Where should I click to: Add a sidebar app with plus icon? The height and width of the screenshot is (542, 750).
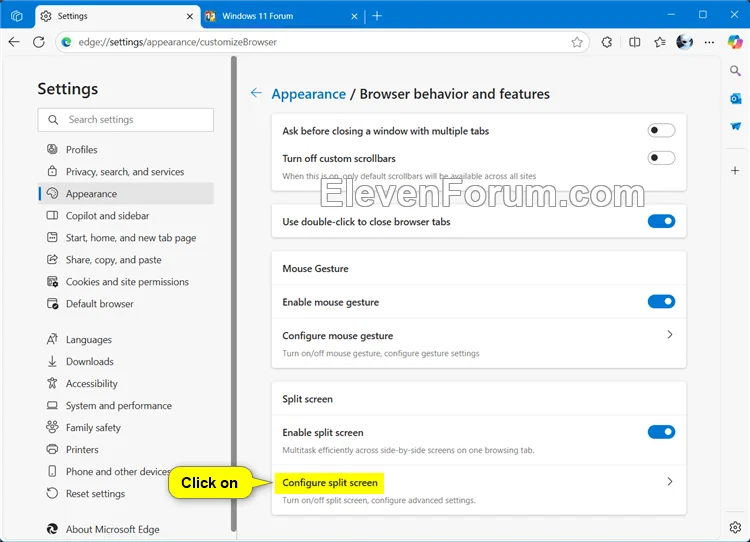pyautogui.click(x=735, y=170)
